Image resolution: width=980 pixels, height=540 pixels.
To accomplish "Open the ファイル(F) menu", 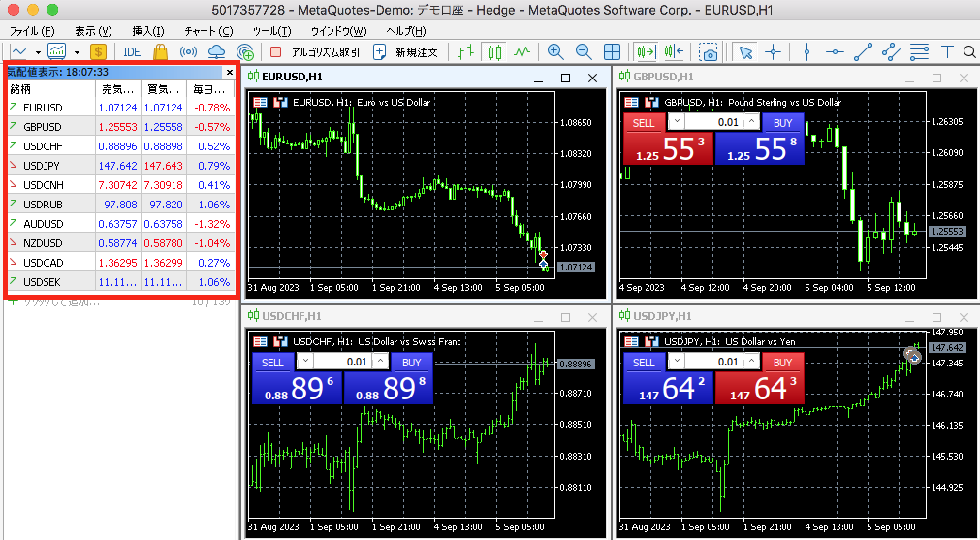I will [32, 32].
